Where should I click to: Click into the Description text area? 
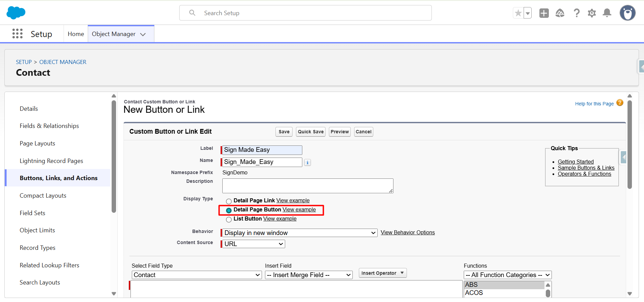[x=307, y=186]
